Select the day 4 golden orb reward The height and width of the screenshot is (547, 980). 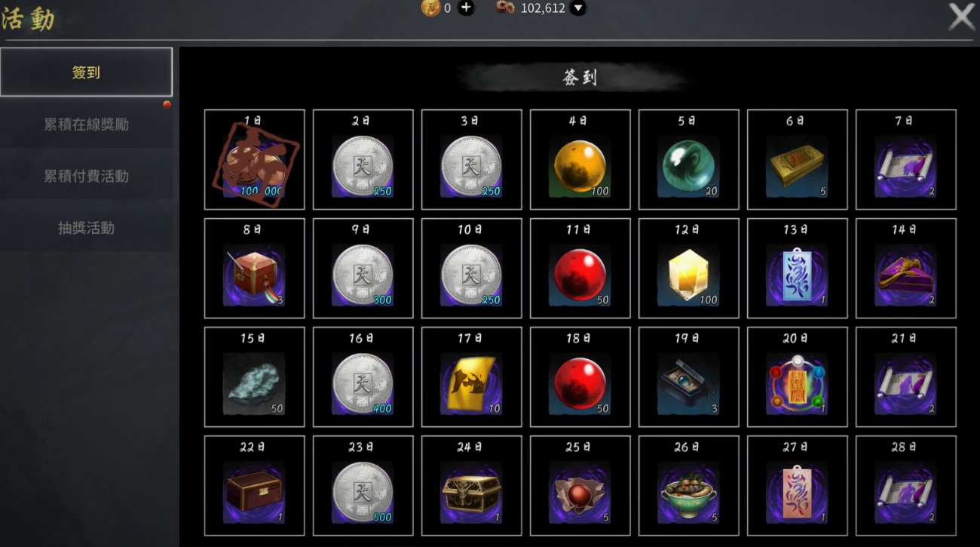[580, 160]
